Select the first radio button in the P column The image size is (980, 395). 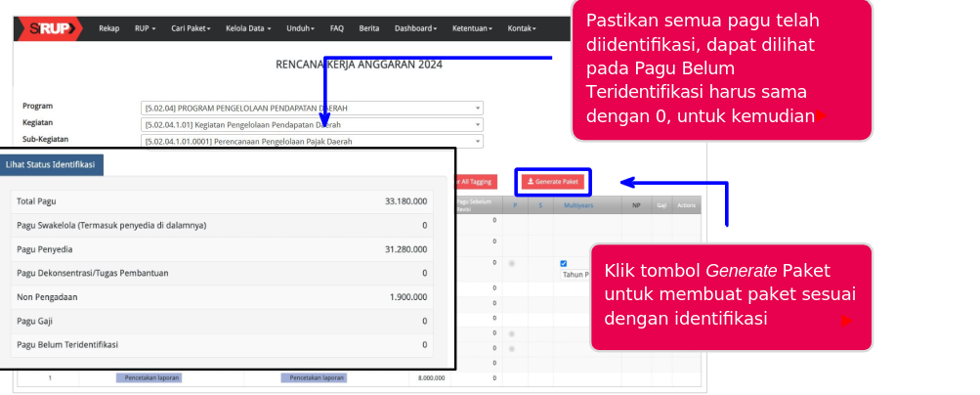coord(512,263)
